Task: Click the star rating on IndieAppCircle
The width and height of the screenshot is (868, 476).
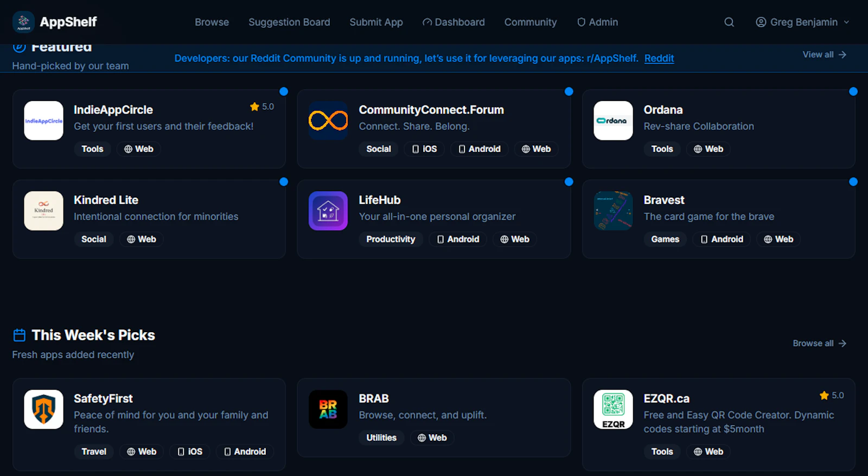Action: (262, 106)
